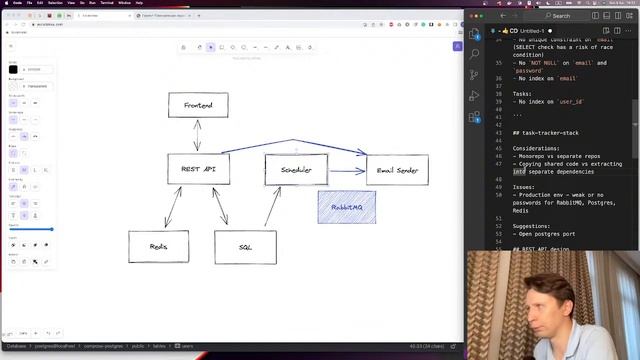Image resolution: width=640 pixels, height=360 pixels.
Task: Select the RabbitMQ box on canvas
Action: (x=347, y=207)
